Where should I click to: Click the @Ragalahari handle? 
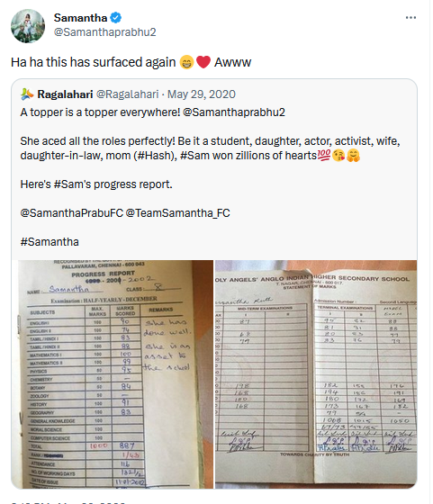pyautogui.click(x=128, y=94)
